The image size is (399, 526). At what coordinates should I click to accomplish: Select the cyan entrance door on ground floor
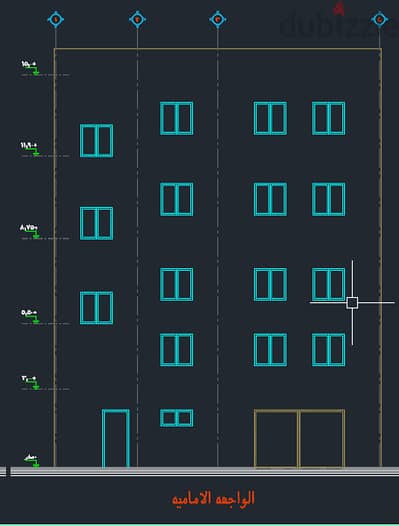[116, 438]
